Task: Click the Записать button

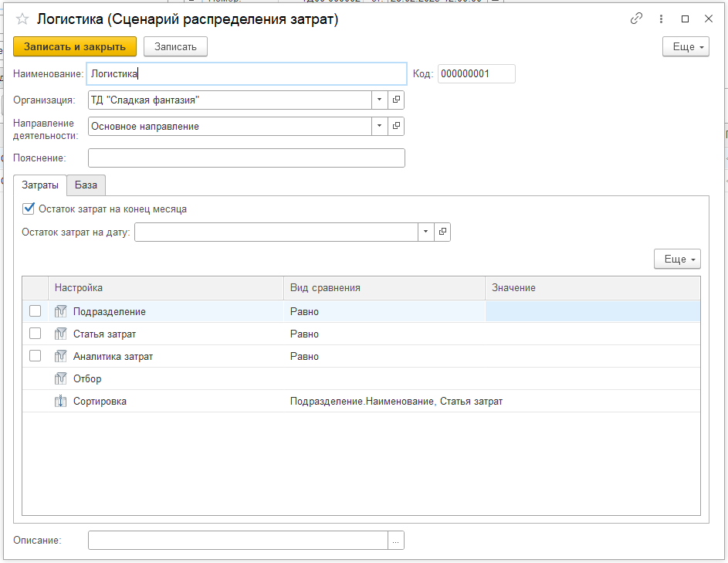Action: tap(175, 46)
